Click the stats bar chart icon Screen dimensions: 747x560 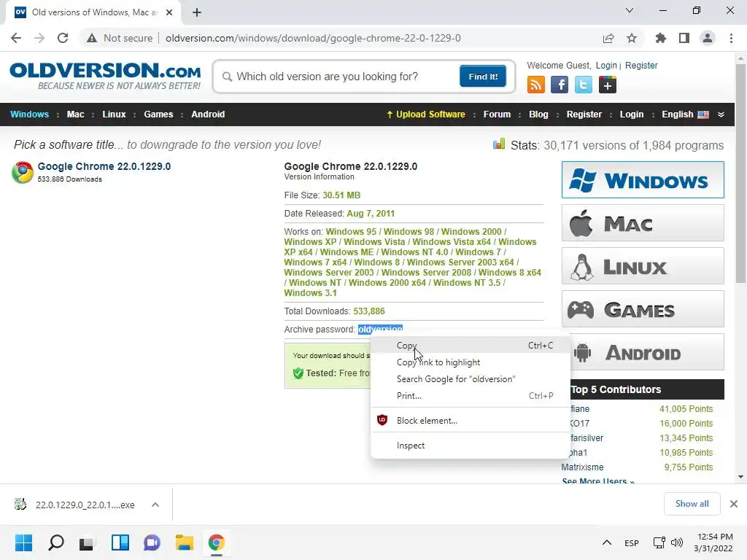tap(499, 144)
